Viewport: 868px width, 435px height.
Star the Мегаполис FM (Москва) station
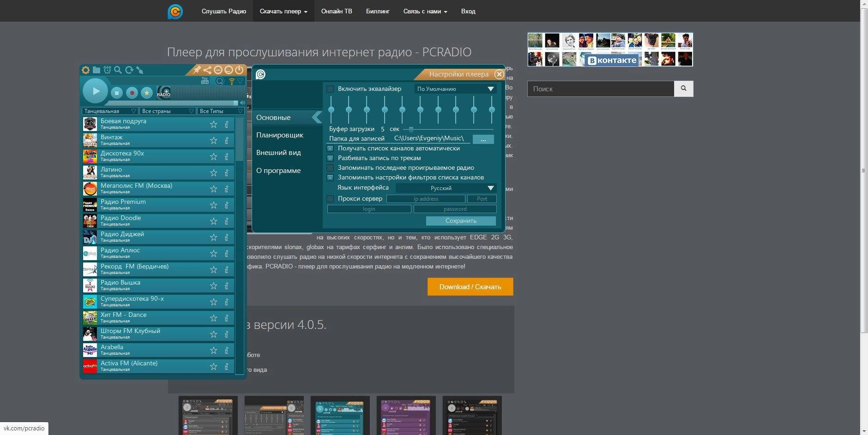(x=213, y=189)
